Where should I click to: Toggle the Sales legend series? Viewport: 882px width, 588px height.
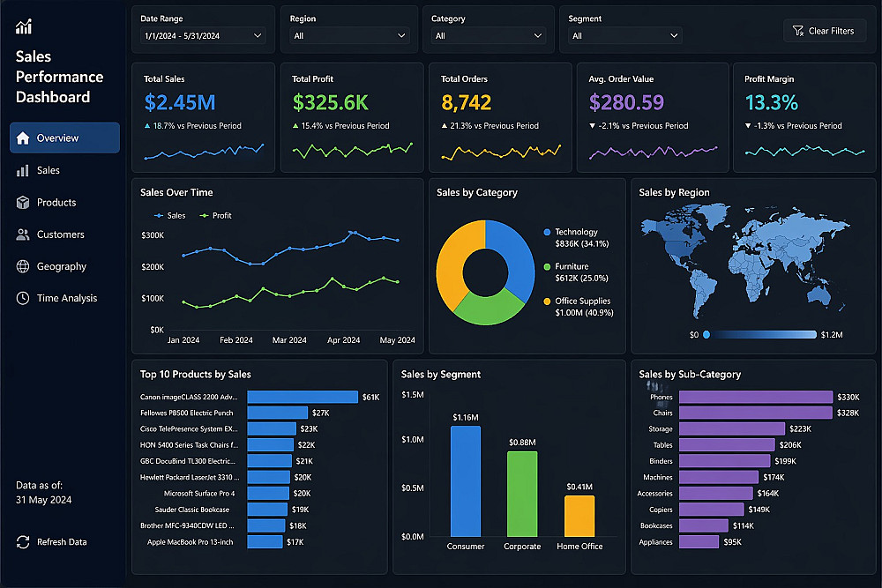pyautogui.click(x=170, y=215)
